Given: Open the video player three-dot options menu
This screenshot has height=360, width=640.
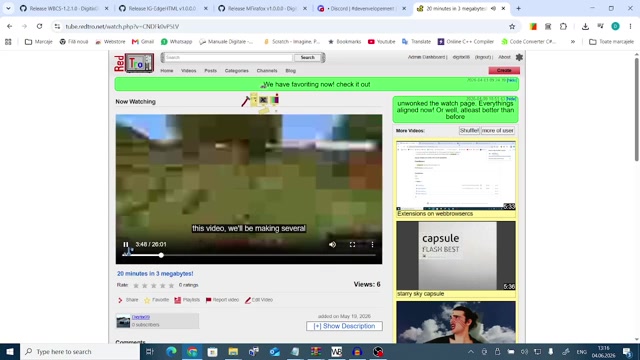Looking at the screenshot, I should pyautogui.click(x=372, y=244).
